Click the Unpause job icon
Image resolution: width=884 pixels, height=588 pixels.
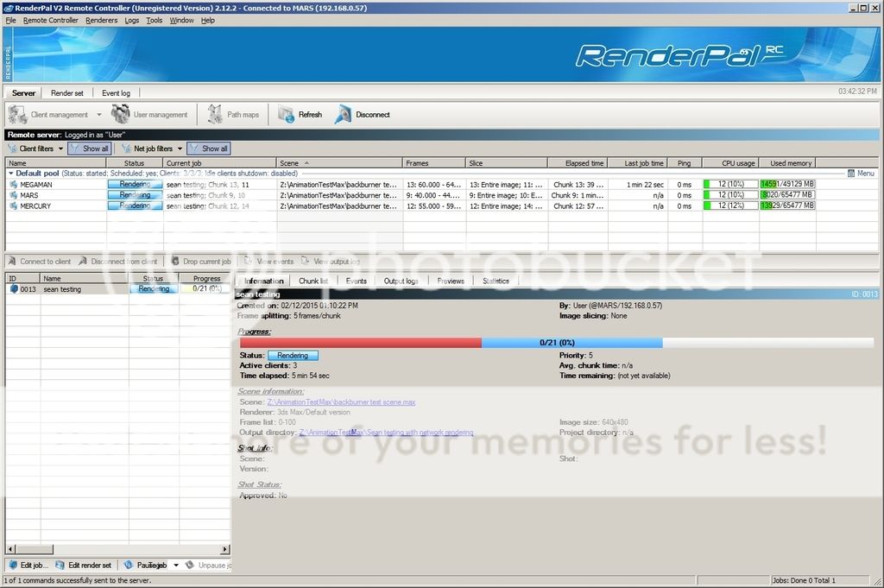tap(190, 565)
